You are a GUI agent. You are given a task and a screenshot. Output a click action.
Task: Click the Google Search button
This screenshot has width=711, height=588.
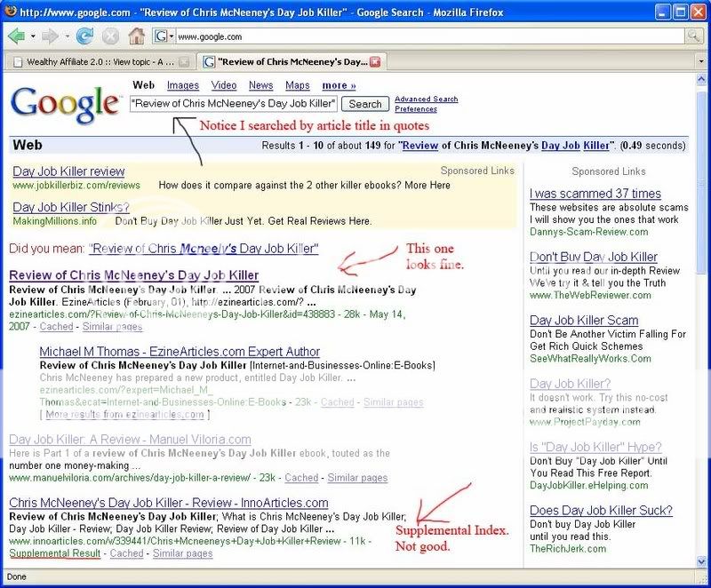[365, 104]
